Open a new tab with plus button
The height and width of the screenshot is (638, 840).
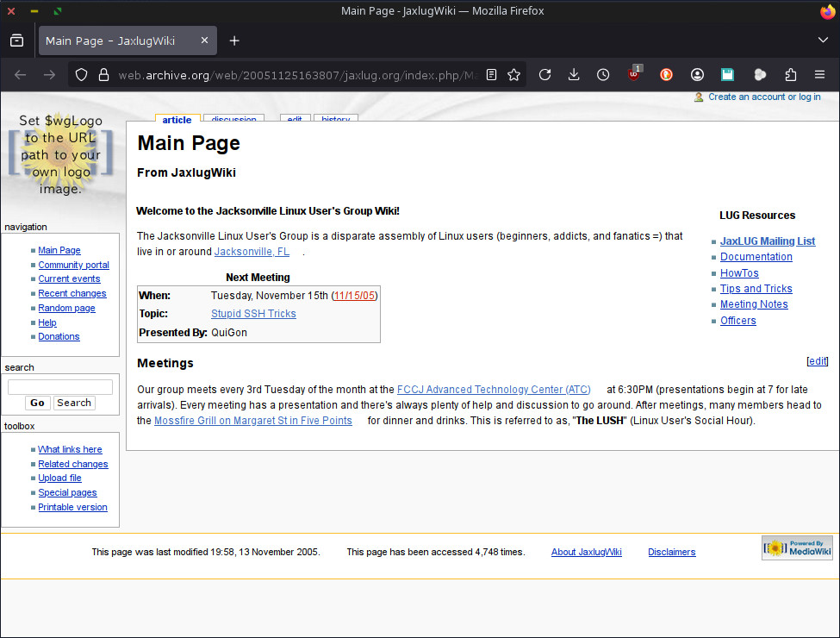(234, 41)
